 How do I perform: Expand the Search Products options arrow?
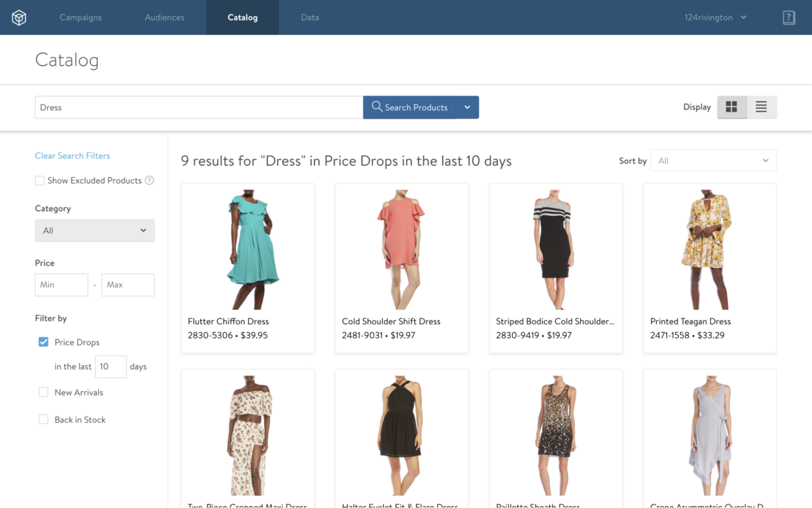(x=467, y=107)
